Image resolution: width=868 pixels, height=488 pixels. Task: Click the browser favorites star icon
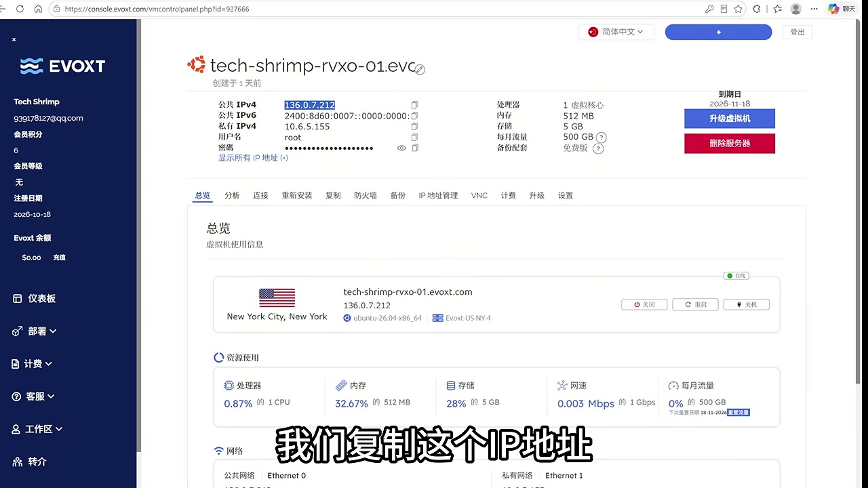(x=738, y=9)
